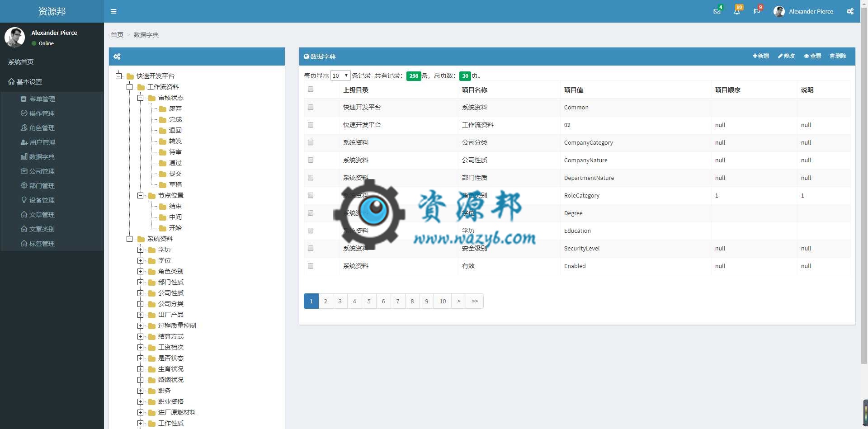Click the 用户管理 sidebar icon

[x=24, y=142]
